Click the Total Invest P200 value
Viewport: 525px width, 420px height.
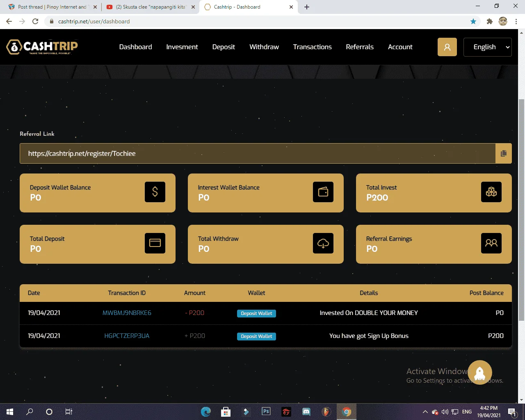(x=377, y=198)
